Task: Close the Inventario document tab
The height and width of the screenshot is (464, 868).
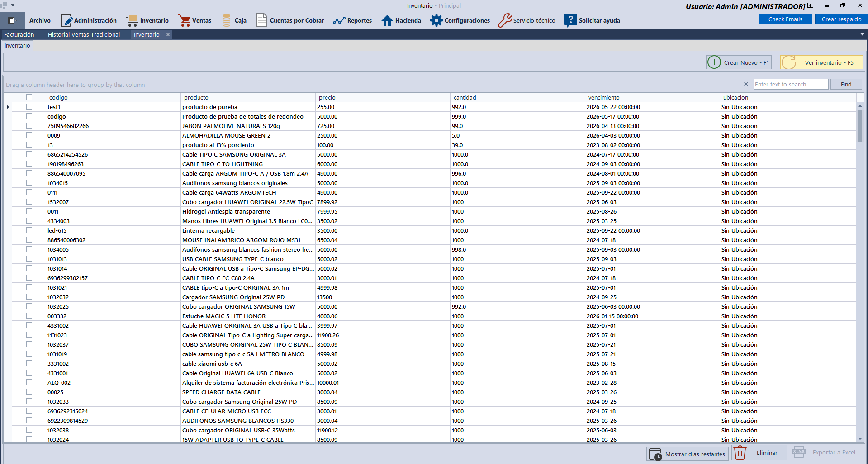Action: point(168,34)
